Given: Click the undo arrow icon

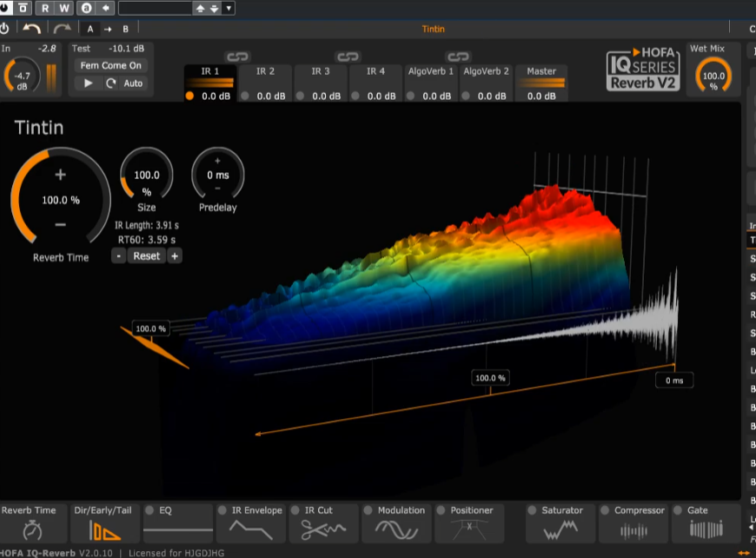Looking at the screenshot, I should coord(32,29).
